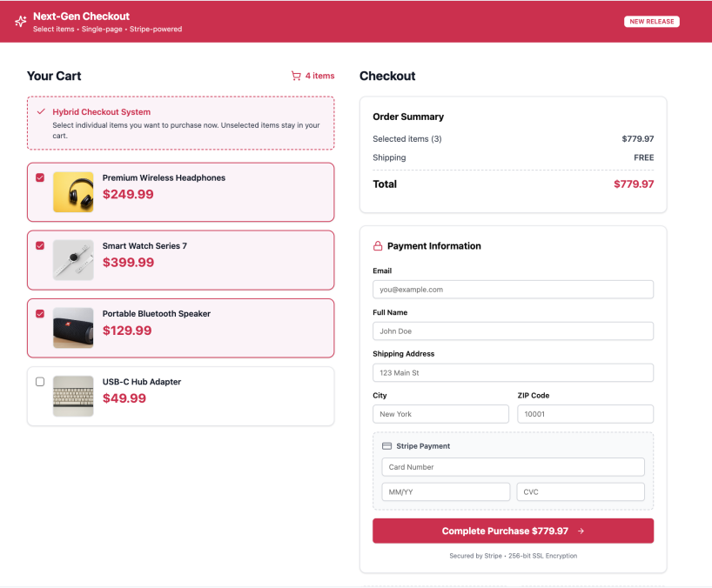Click the USB-C hub adapter image

tap(73, 396)
